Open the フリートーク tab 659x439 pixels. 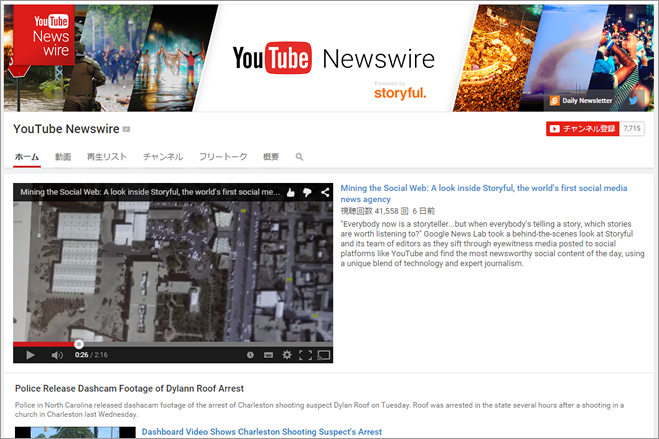pyautogui.click(x=223, y=157)
